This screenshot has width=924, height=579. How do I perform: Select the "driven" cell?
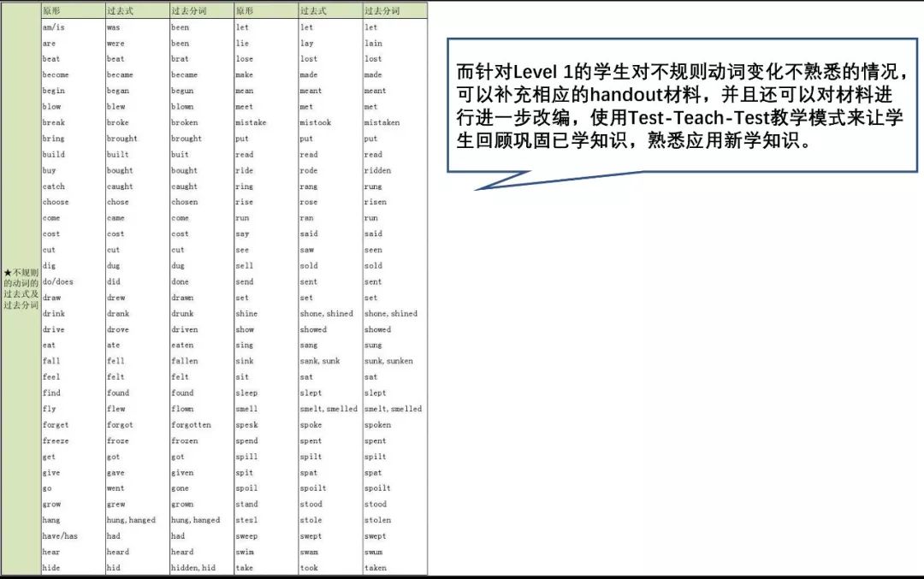pyautogui.click(x=185, y=329)
